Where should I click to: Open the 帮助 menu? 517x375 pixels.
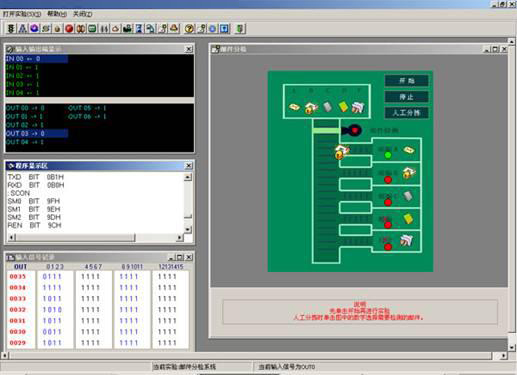[x=57, y=14]
